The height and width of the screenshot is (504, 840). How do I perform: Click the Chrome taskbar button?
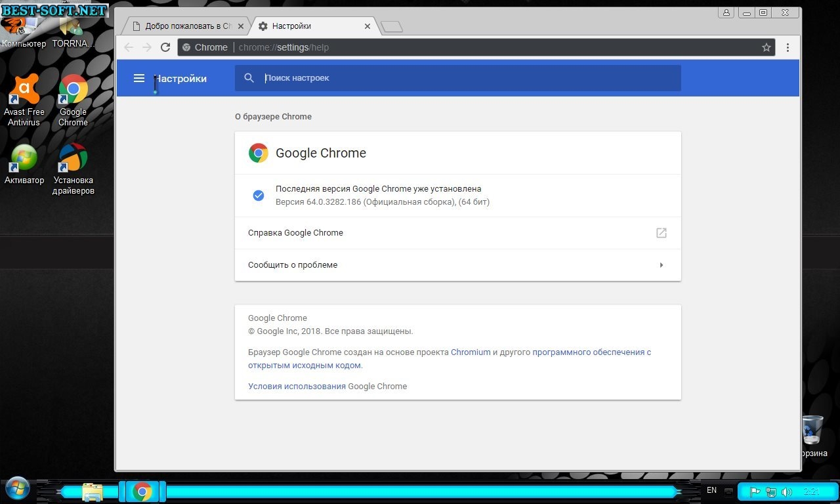tap(142, 492)
